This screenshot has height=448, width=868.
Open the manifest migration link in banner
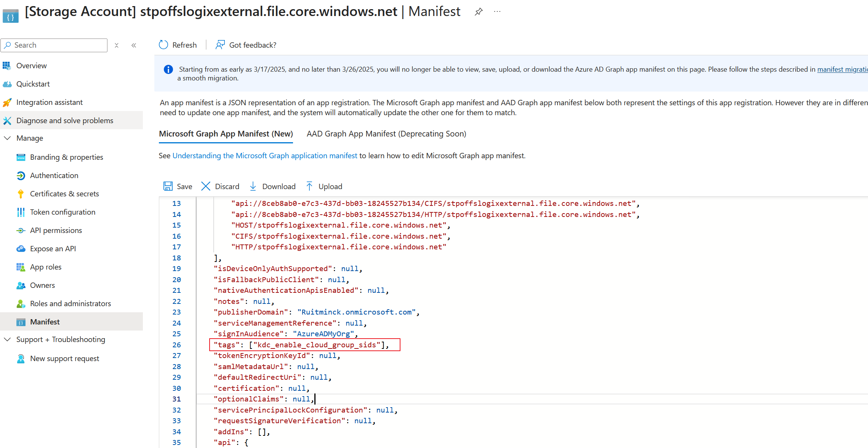tap(842, 69)
